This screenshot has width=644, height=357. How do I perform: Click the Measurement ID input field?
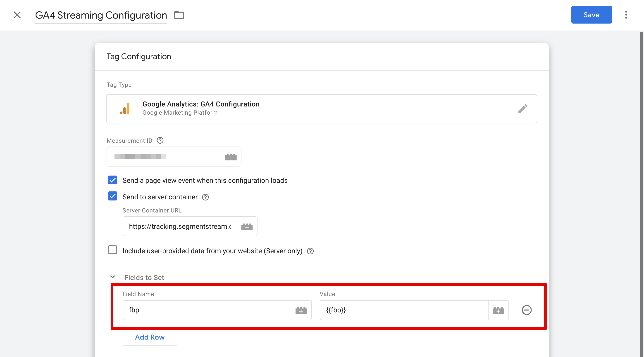[164, 157]
